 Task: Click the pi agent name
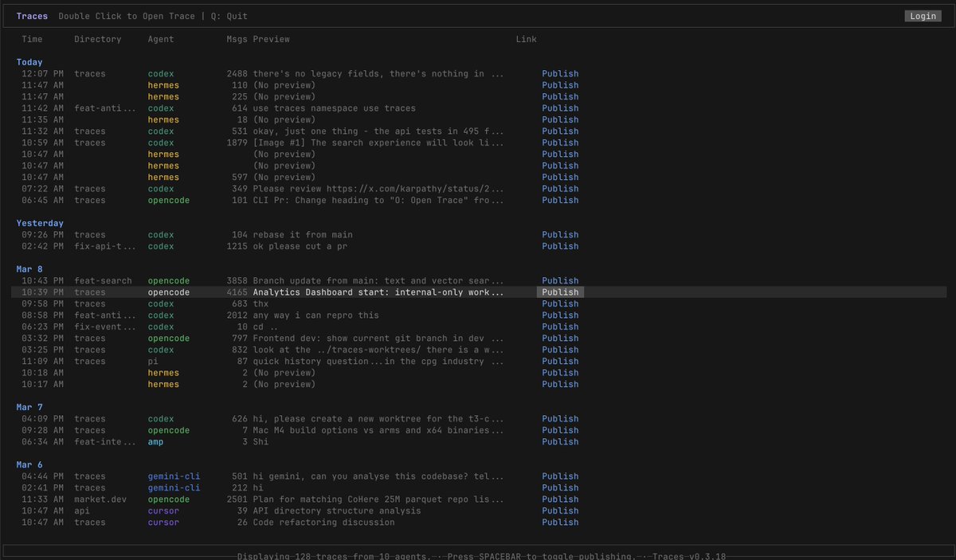(x=153, y=362)
